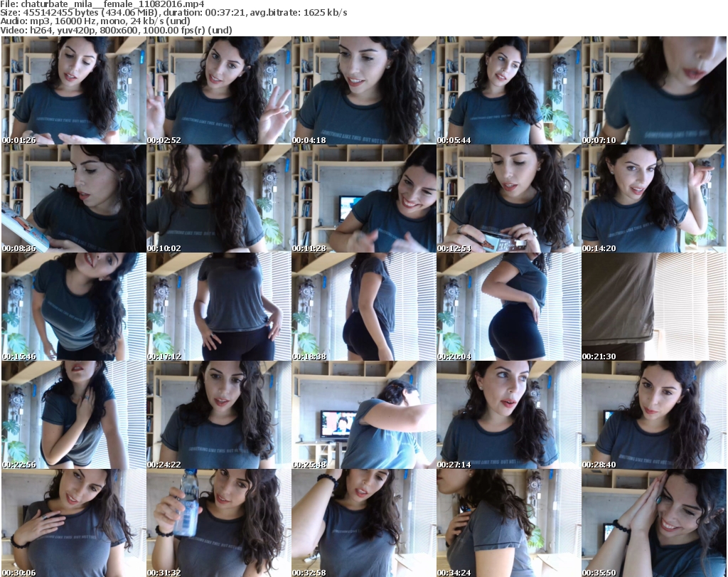Viewport: 728px width, 577px height.
Task: Select the thumbnail stamped 00:31:32
Action: point(219,523)
